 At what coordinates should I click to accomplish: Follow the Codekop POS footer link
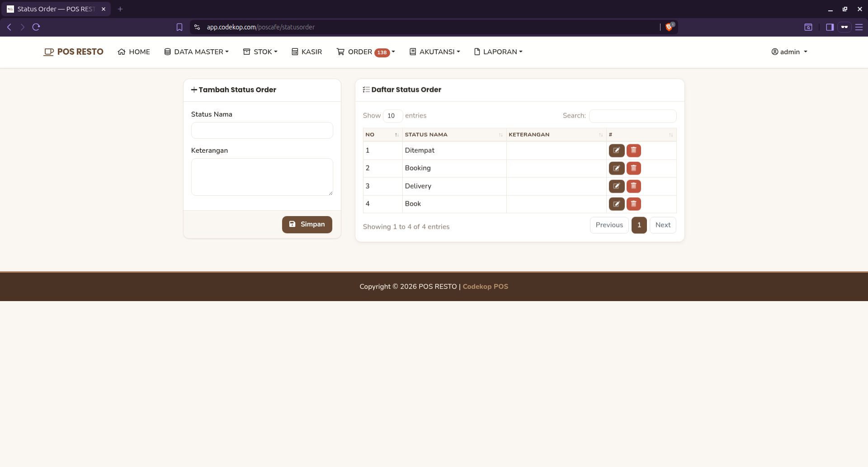pyautogui.click(x=486, y=287)
